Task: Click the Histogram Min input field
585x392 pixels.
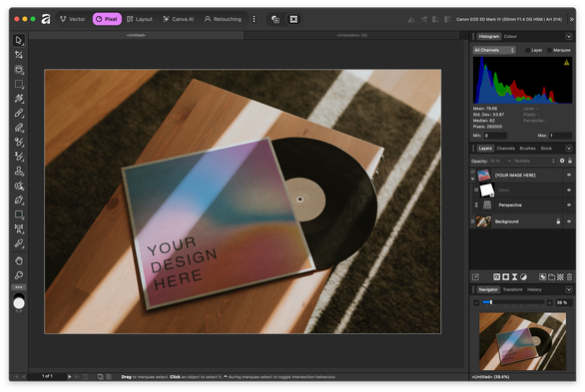Action: coord(495,136)
